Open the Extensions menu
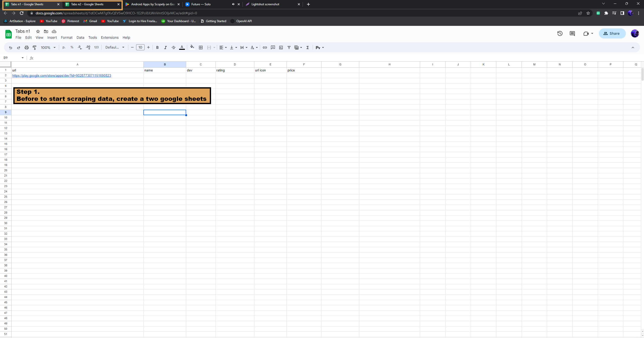This screenshot has width=644, height=338. [x=110, y=37]
